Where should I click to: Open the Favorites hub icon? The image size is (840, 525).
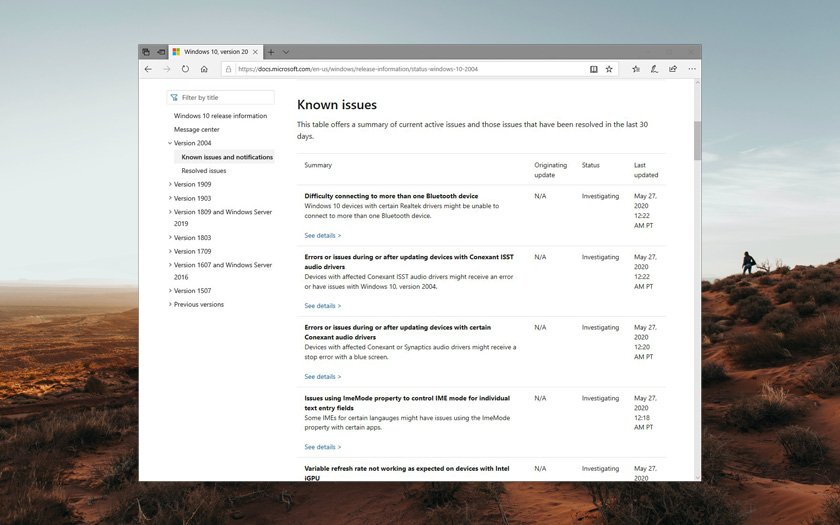click(635, 69)
